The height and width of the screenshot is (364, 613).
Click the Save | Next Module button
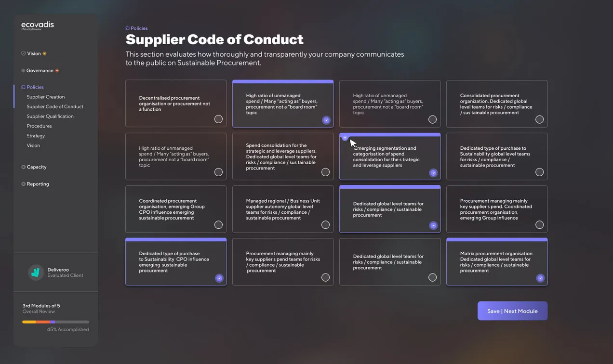(512, 311)
